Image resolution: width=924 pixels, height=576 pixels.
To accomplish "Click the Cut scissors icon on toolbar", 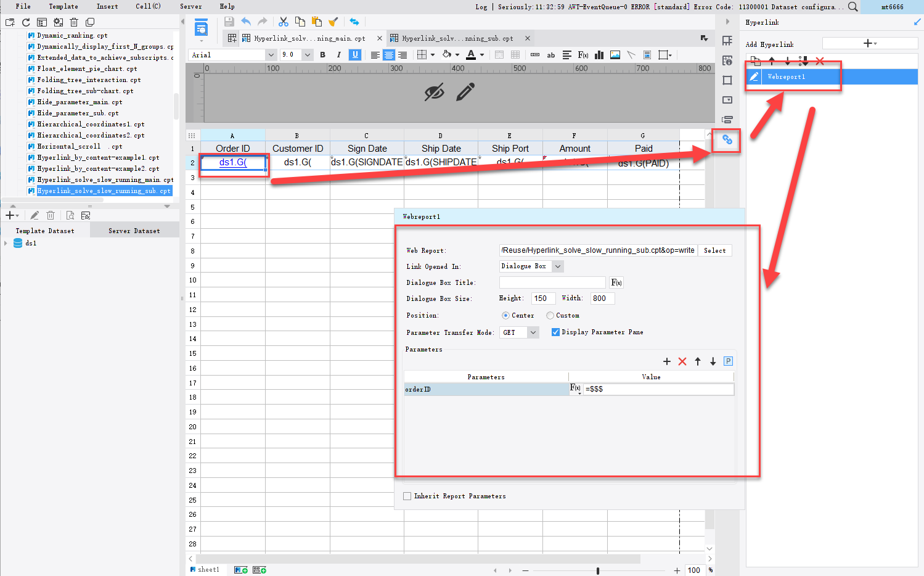I will (283, 21).
